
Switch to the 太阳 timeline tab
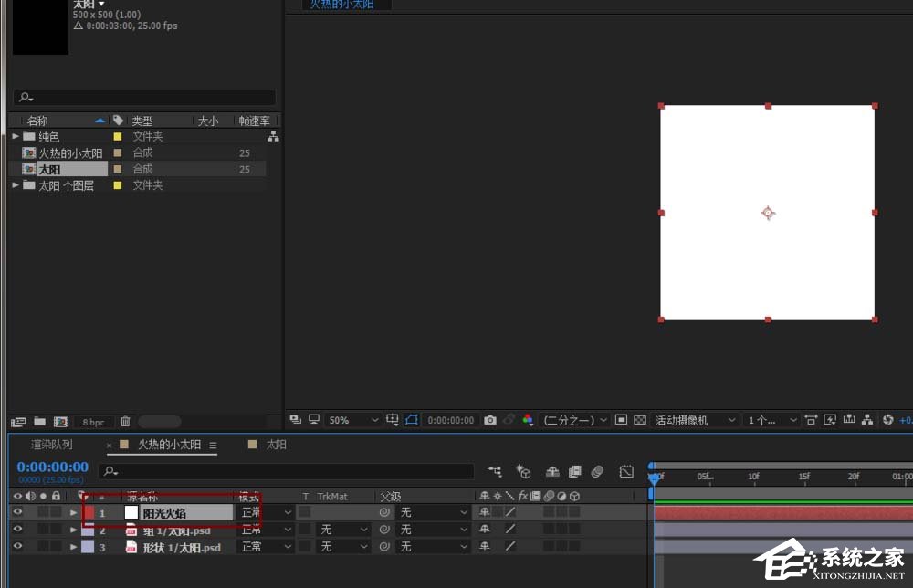pos(276,445)
